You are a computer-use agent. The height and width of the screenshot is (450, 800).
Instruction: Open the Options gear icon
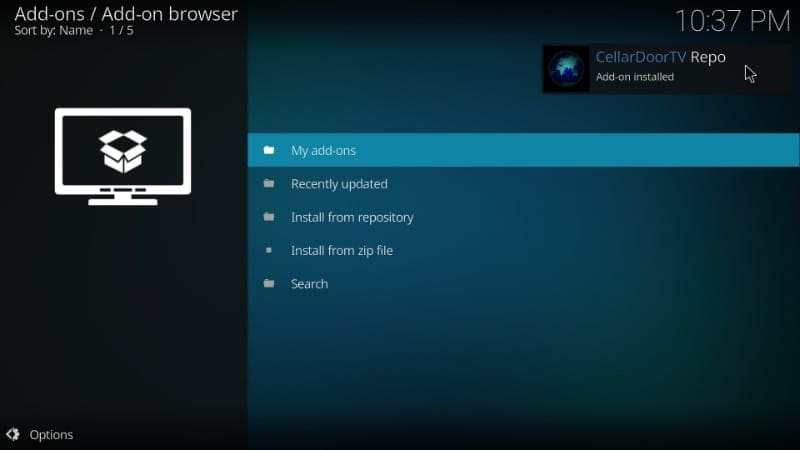(x=13, y=434)
